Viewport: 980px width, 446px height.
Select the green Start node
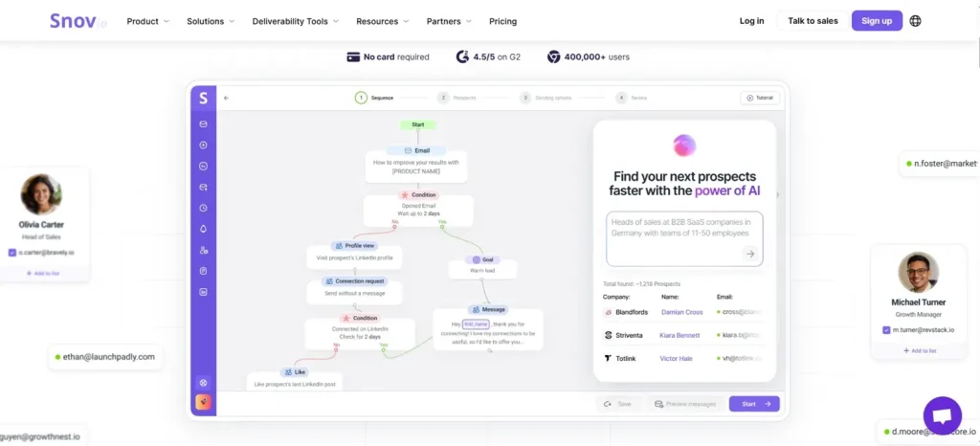(x=418, y=125)
